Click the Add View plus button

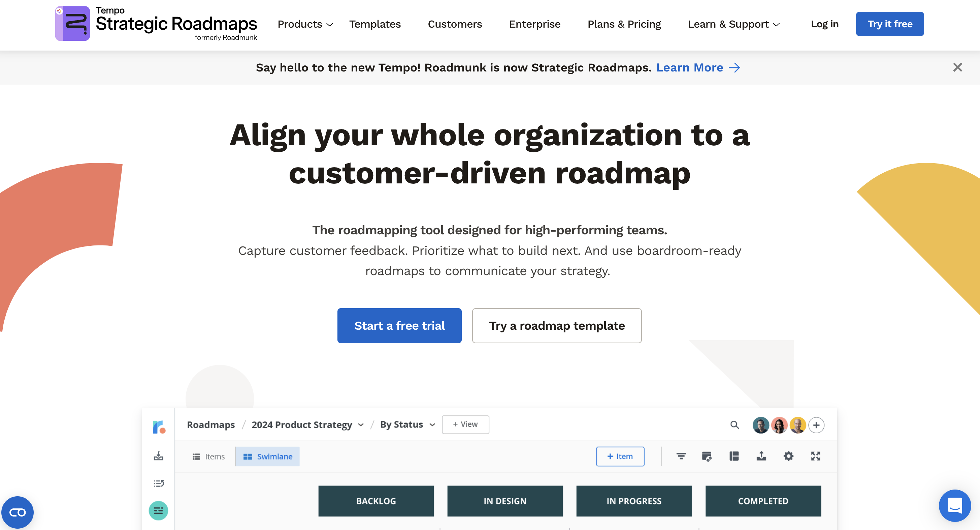(x=465, y=424)
